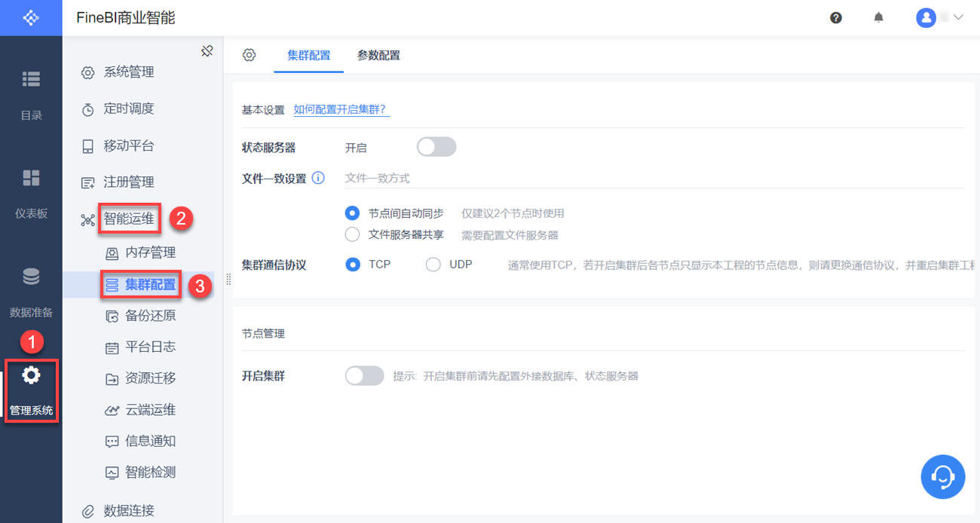Expand the 系统管理 menu
The image size is (980, 523).
(x=128, y=72)
